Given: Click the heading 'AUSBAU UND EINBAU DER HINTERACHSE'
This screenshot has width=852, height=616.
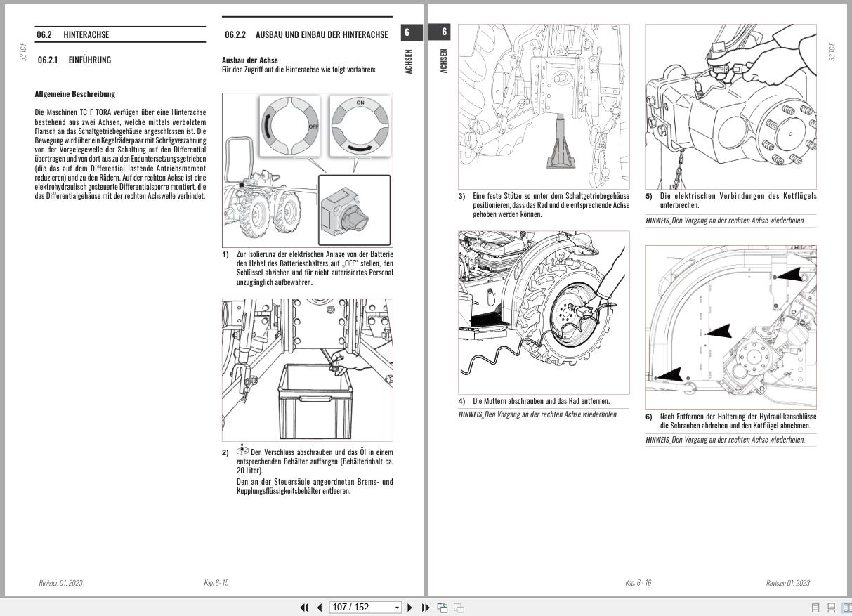Looking at the screenshot, I should pos(322,34).
